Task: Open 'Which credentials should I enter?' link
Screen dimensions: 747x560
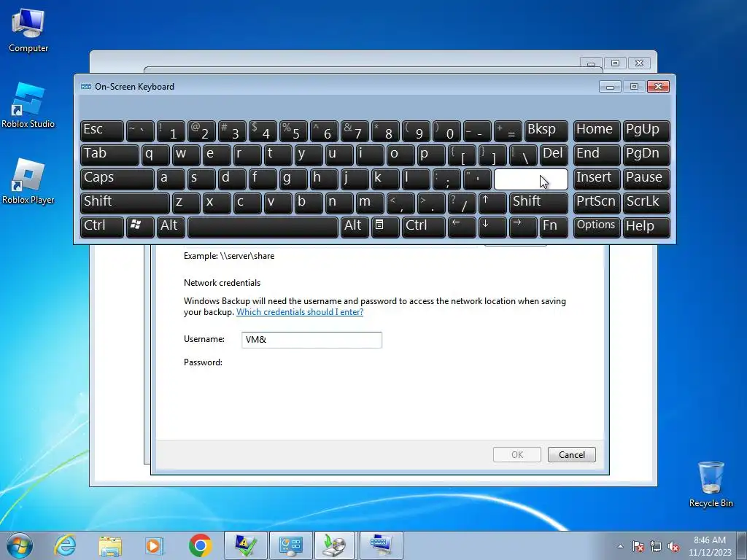Action: click(x=300, y=312)
